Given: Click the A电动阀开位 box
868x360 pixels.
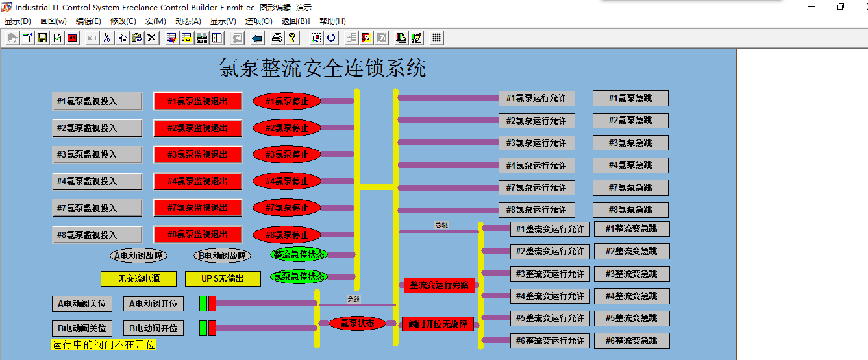Looking at the screenshot, I should 153,304.
